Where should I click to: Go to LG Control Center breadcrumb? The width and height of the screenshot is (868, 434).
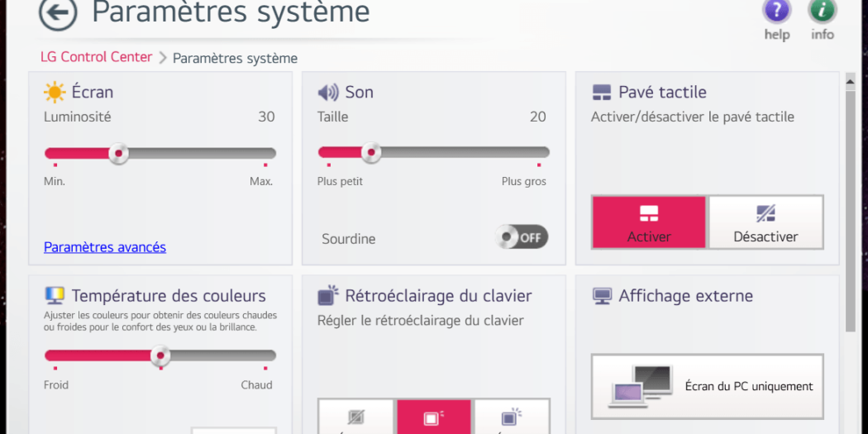[96, 57]
